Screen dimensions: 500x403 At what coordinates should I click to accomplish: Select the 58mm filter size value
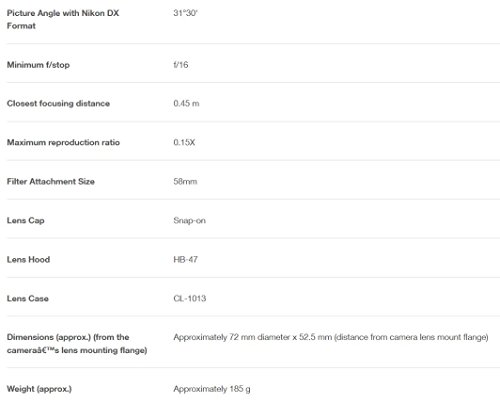tap(185, 181)
